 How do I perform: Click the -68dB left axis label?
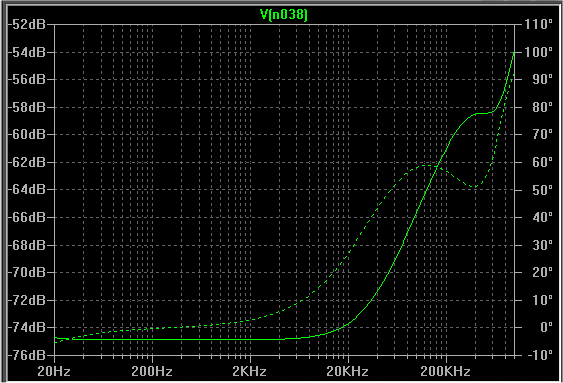27,245
